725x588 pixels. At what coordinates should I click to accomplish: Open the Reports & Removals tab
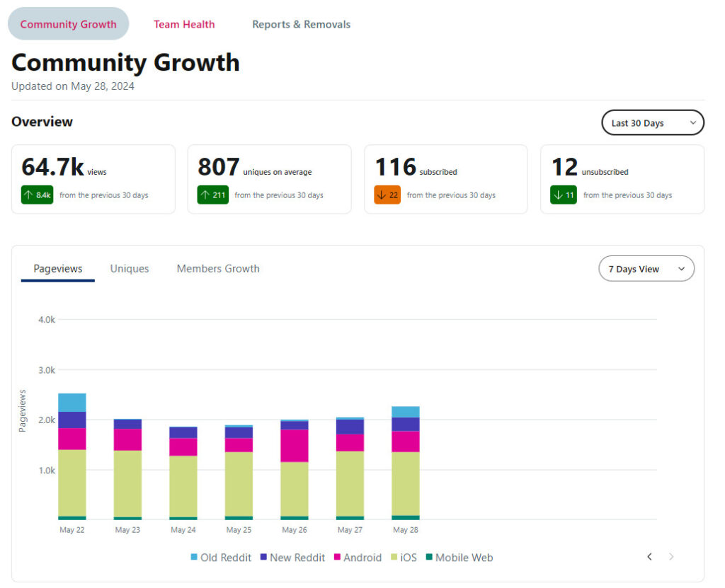point(301,24)
